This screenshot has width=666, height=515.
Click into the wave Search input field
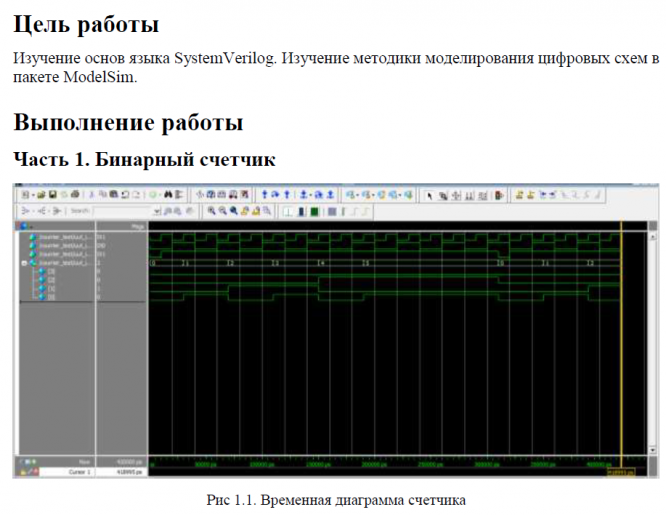coord(123,211)
